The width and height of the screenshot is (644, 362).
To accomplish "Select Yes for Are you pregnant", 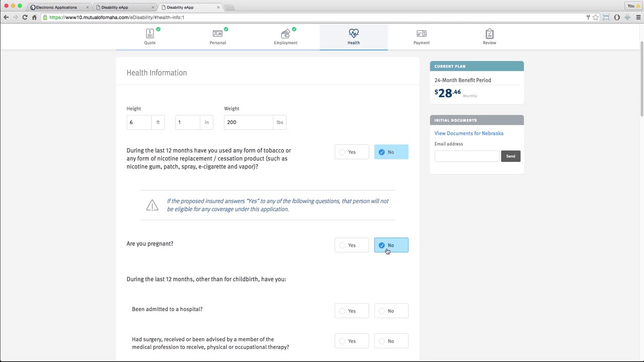I will pyautogui.click(x=352, y=245).
